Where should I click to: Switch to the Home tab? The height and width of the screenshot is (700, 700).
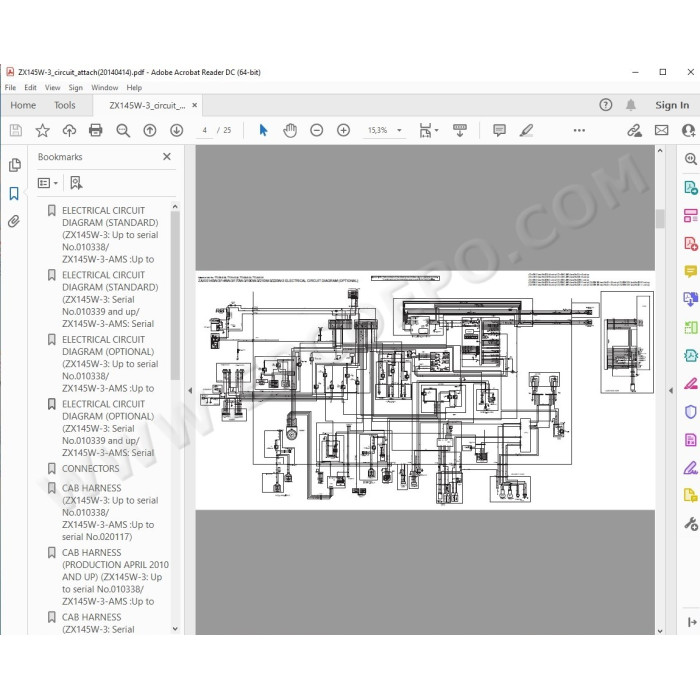[x=23, y=105]
